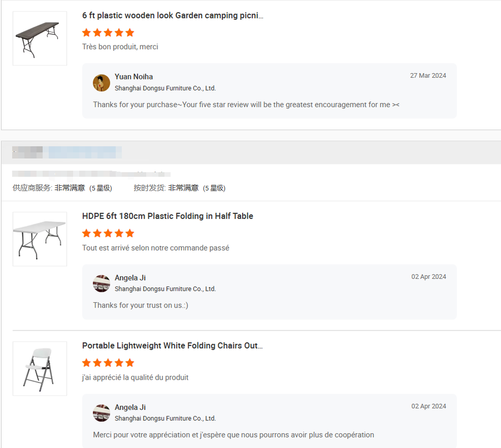Click the 供应商服务 supplier service rating
Image resolution: width=501 pixels, height=448 pixels.
coord(62,188)
